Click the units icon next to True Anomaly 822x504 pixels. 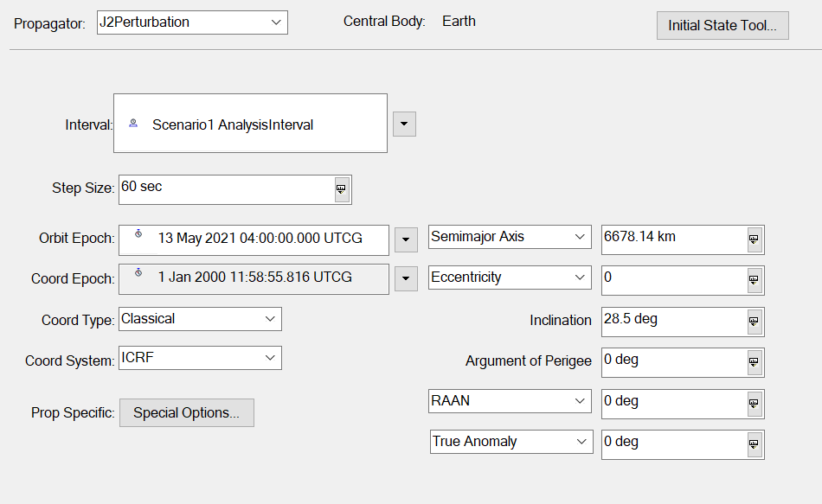752,444
